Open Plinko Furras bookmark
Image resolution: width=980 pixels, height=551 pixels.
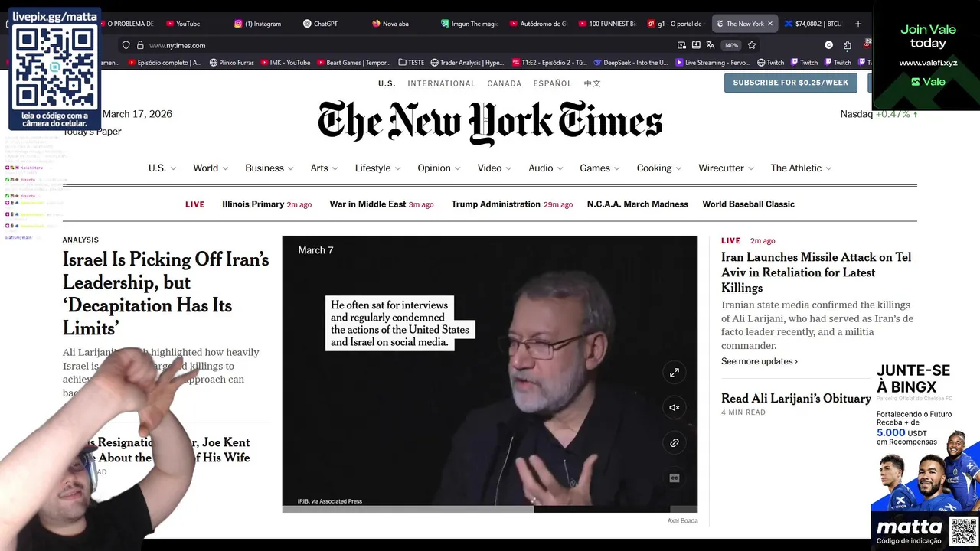click(x=232, y=63)
